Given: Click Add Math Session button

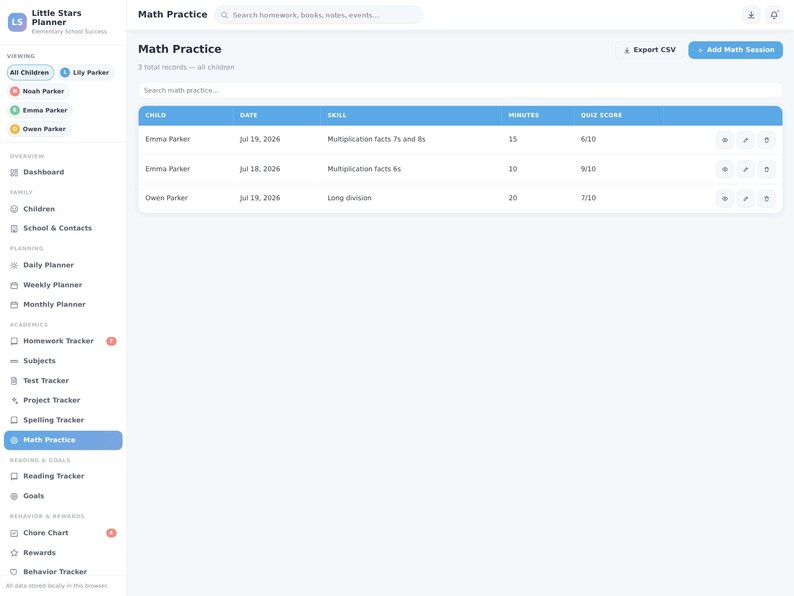Looking at the screenshot, I should (x=735, y=50).
